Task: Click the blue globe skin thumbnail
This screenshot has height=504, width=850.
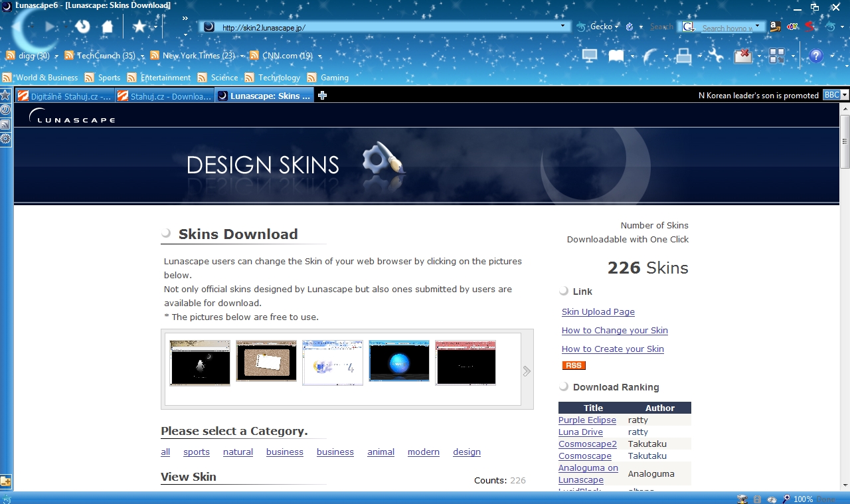Action: tap(399, 363)
